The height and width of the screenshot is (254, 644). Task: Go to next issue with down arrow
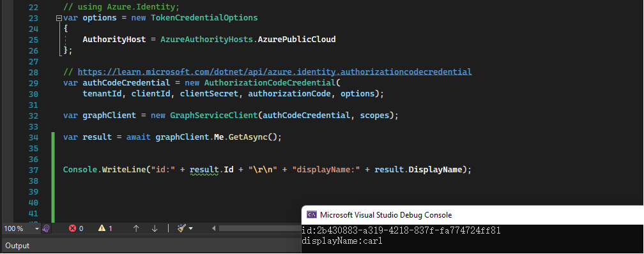[x=155, y=228]
